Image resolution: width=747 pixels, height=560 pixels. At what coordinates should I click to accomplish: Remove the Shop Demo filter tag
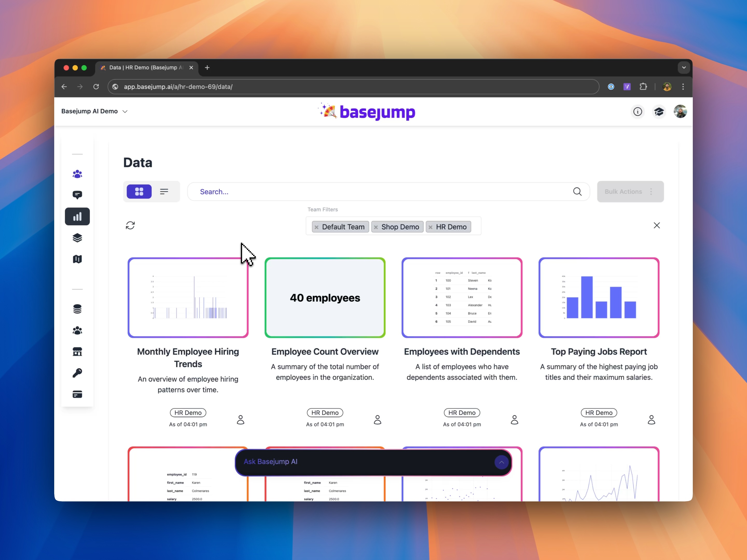(x=376, y=227)
